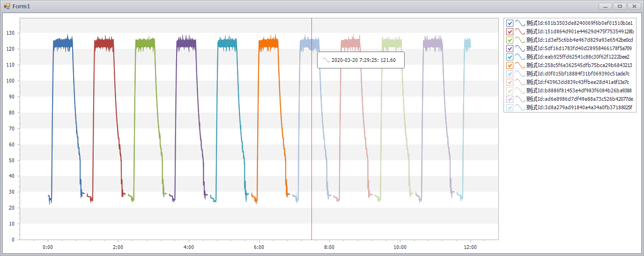The height and width of the screenshot is (256, 644).
Task: Click the 6:00 x-axis label
Action: [x=259, y=247]
